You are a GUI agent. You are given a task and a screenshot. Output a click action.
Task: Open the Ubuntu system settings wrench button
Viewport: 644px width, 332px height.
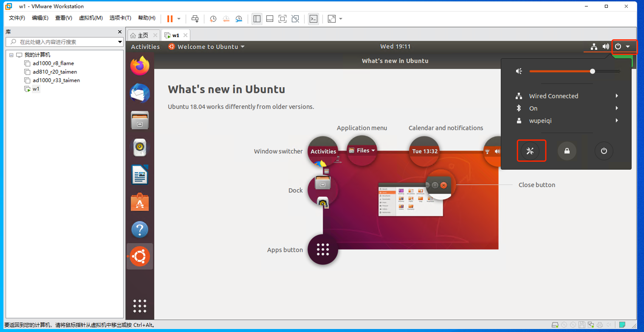point(530,151)
